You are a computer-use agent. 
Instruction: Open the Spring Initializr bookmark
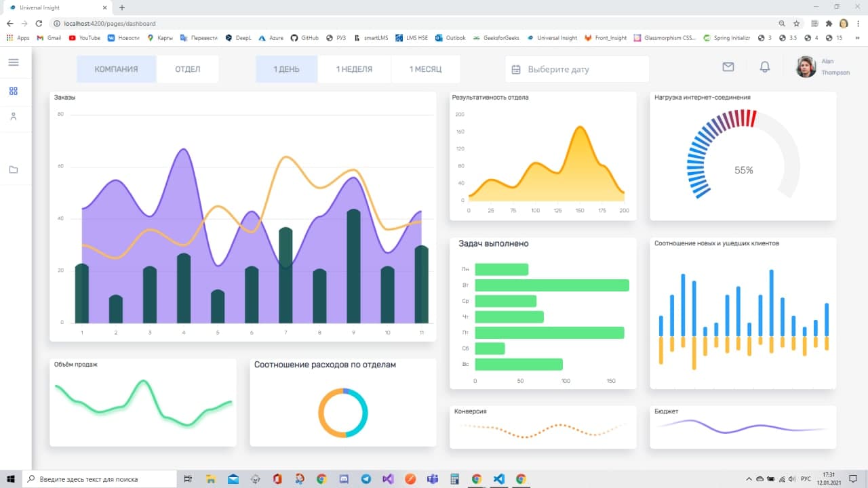tap(727, 38)
